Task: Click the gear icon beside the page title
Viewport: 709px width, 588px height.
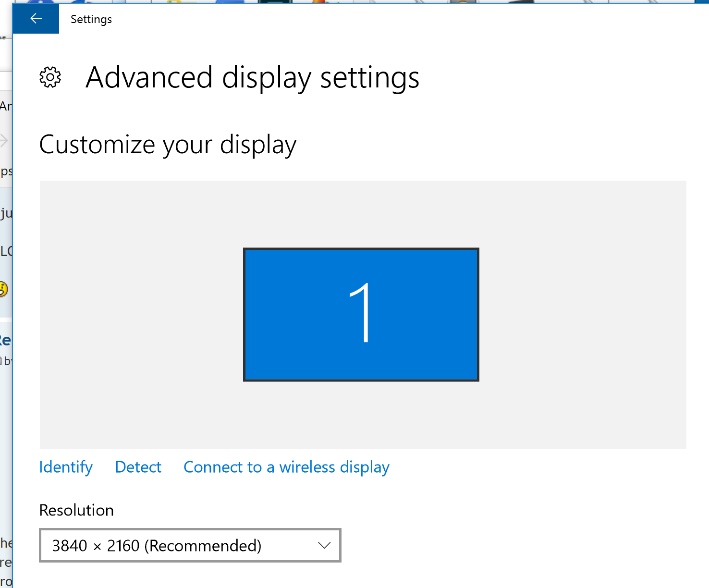Action: coord(50,77)
